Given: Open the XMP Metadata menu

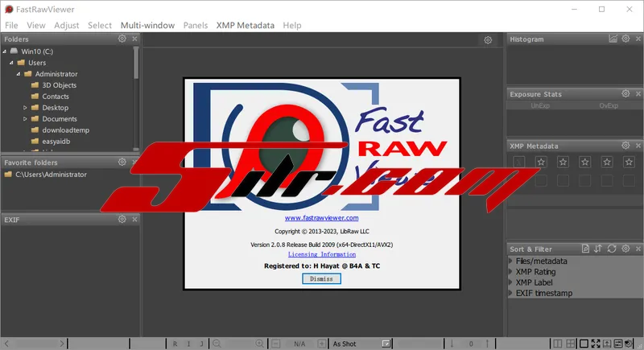Looking at the screenshot, I should [x=245, y=25].
